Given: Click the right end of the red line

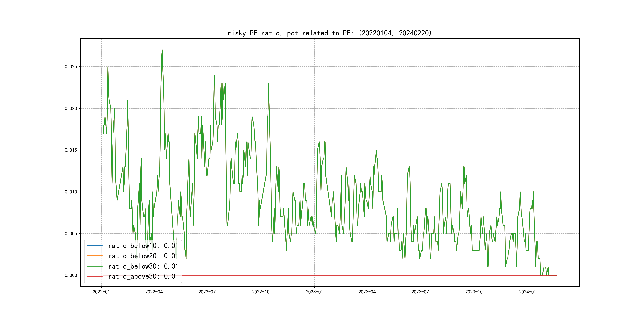Looking at the screenshot, I should 557,275.
